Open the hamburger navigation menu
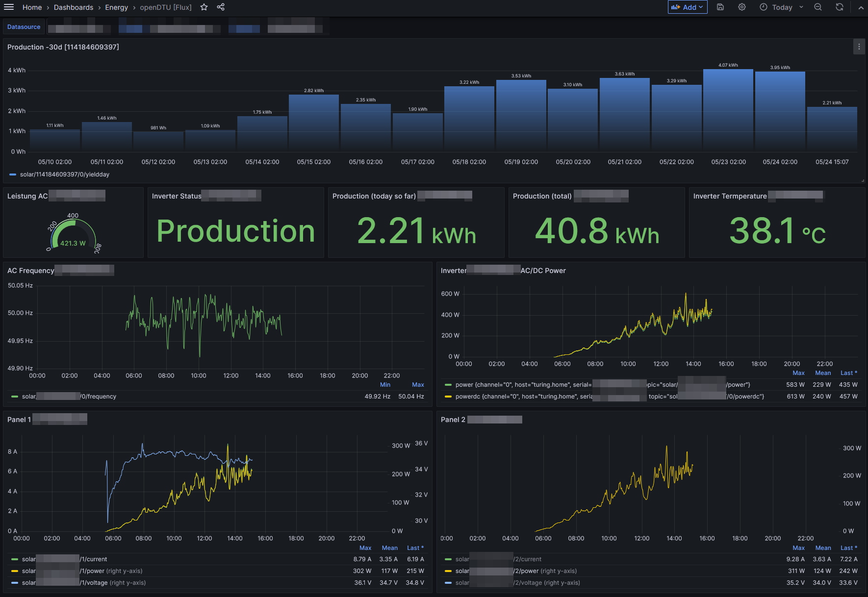The width and height of the screenshot is (868, 597). pyautogui.click(x=9, y=7)
